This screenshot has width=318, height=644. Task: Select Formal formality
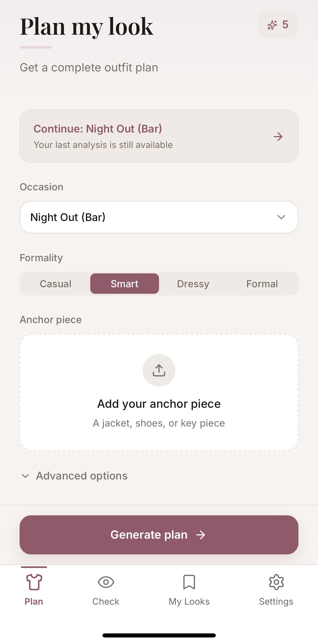(x=262, y=284)
